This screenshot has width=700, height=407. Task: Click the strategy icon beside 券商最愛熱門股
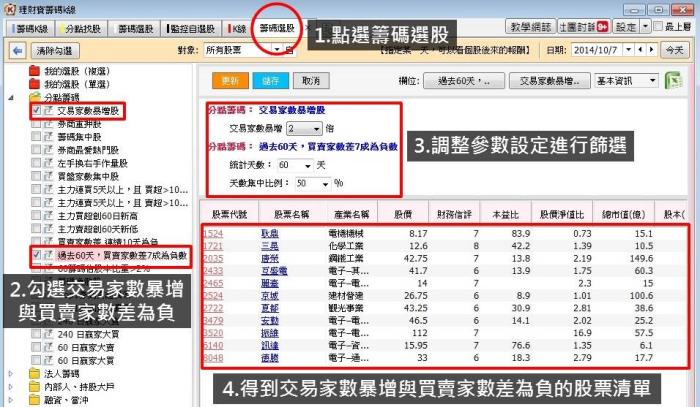tap(49, 150)
